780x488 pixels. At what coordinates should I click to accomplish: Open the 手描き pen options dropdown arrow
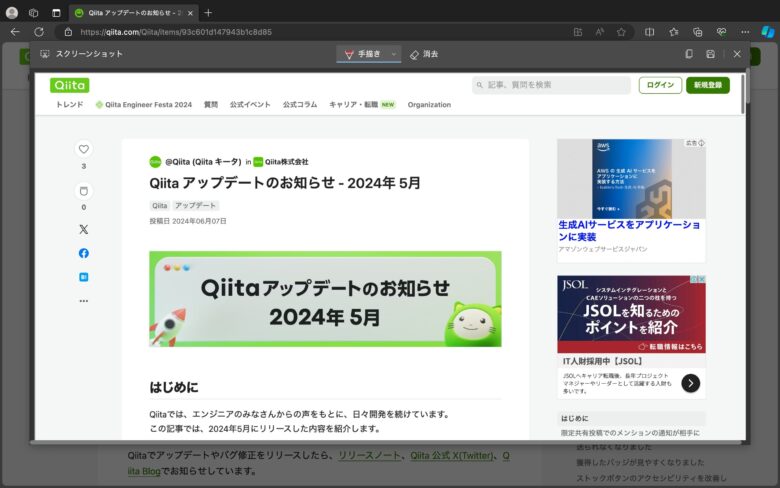tap(393, 54)
